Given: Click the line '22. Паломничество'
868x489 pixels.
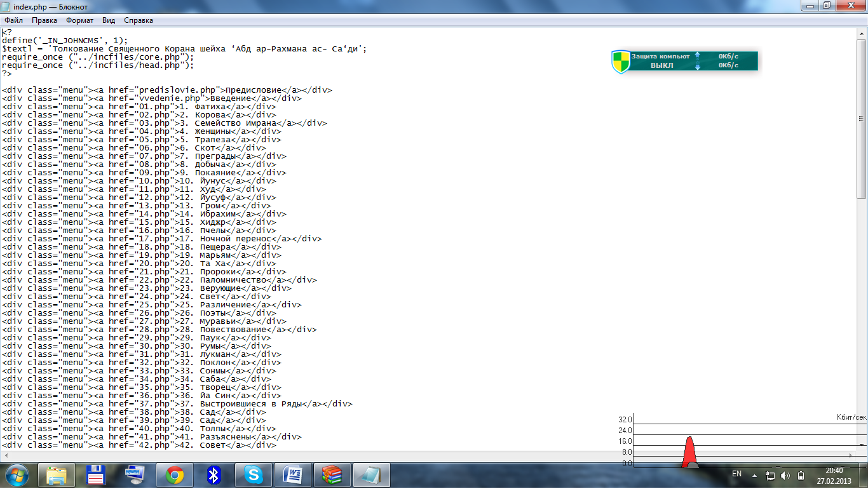Looking at the screenshot, I should [x=159, y=280].
